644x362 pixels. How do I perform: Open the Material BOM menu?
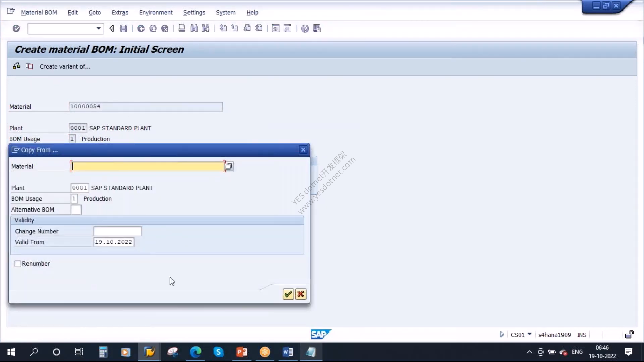point(39,12)
